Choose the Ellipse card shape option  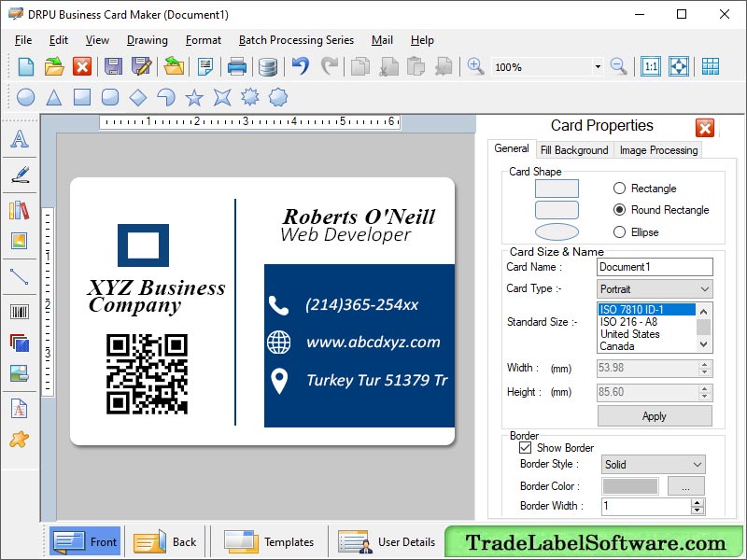[622, 233]
